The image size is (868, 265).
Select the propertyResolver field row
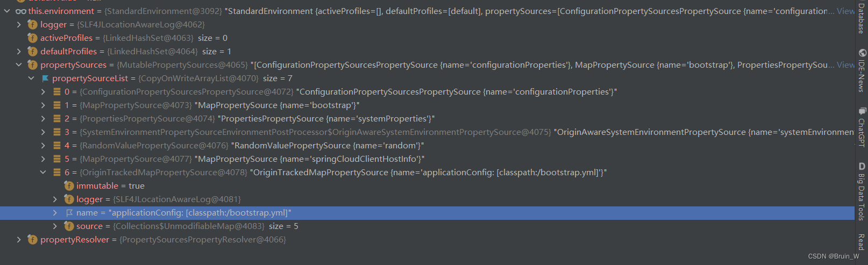pyautogui.click(x=428, y=240)
